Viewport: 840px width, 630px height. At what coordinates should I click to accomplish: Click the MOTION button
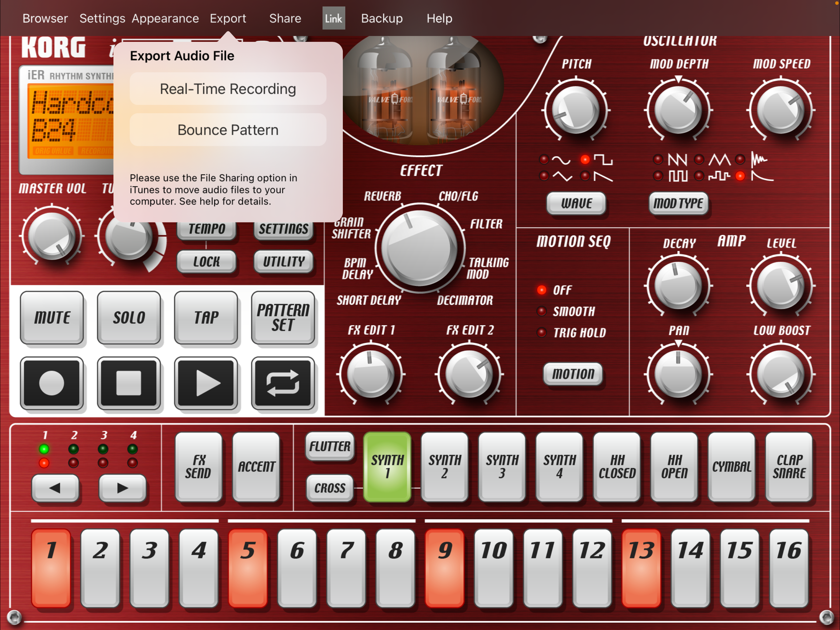[573, 374]
